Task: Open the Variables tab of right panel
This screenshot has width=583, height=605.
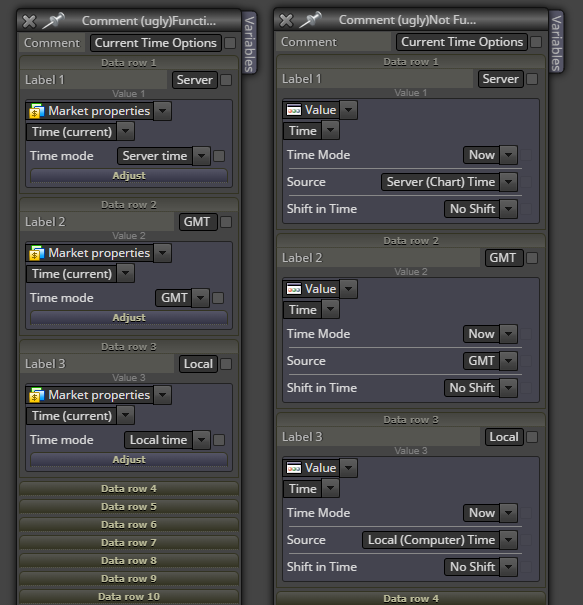Action: tap(556, 42)
